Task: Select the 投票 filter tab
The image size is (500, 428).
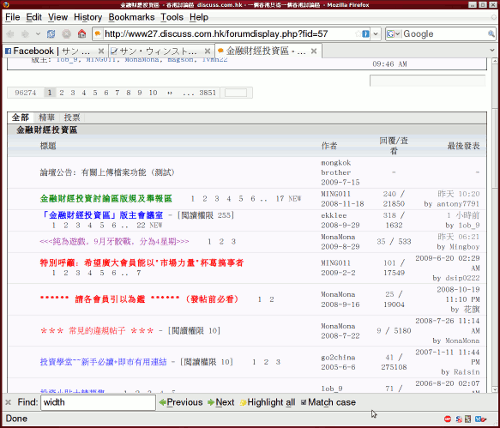Action: [72, 117]
